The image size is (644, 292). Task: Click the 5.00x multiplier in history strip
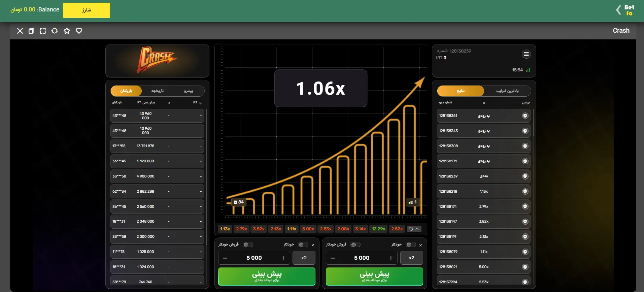pyautogui.click(x=308, y=229)
